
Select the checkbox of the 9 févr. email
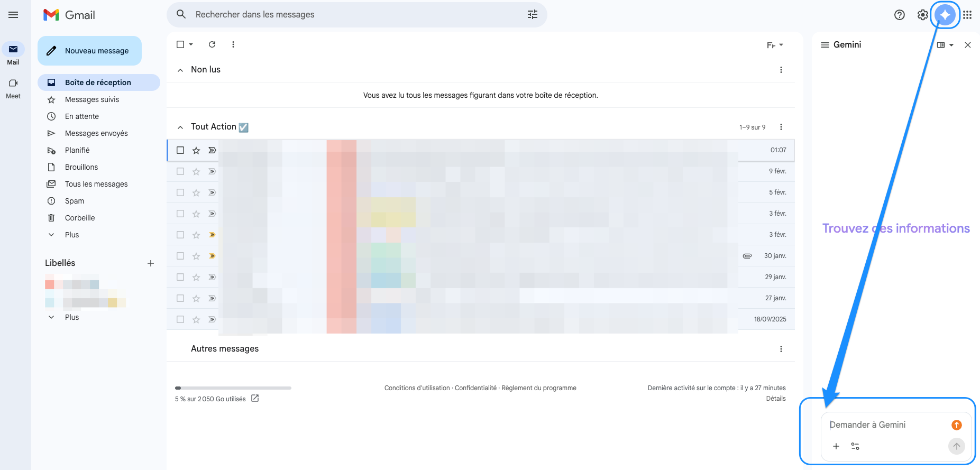180,171
